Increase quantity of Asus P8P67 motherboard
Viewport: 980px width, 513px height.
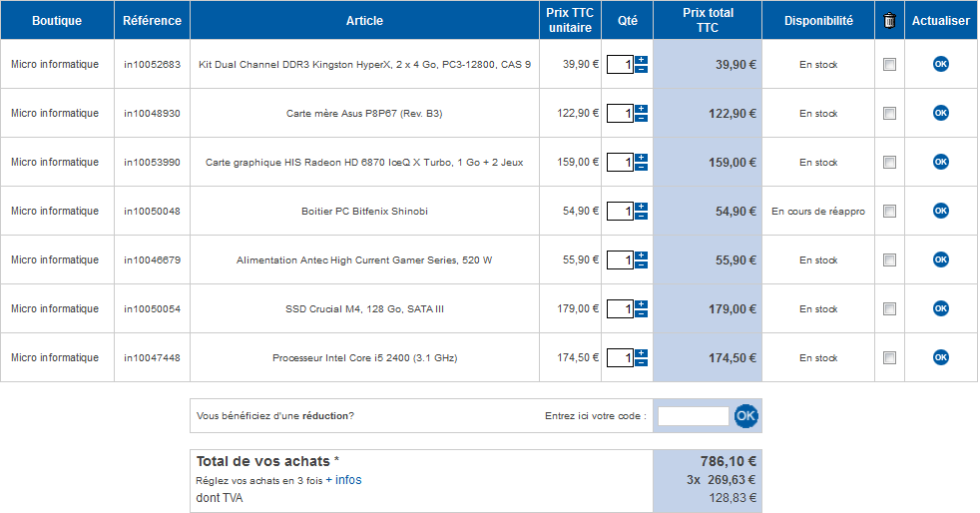coord(642,109)
